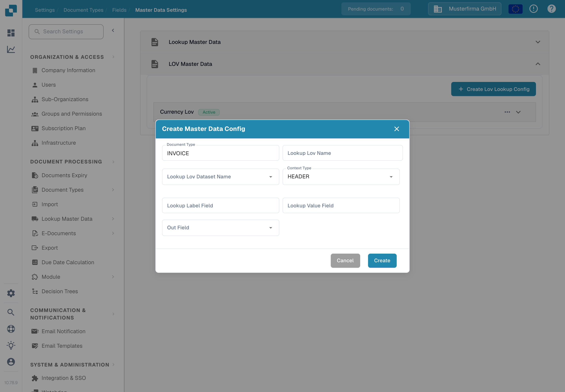565x392 pixels.
Task: Click the Pending documents counter
Action: (376, 9)
